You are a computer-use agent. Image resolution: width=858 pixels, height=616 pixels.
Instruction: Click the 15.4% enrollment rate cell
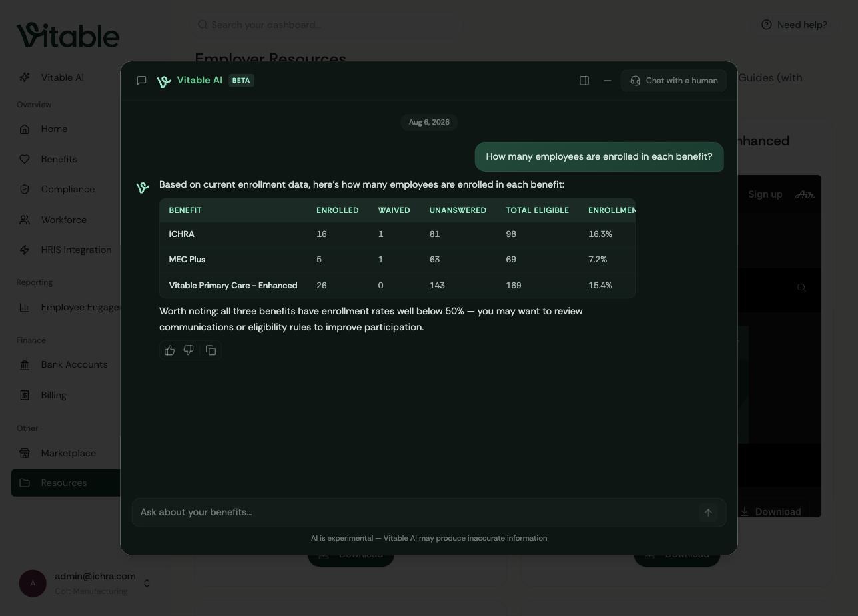coord(600,285)
